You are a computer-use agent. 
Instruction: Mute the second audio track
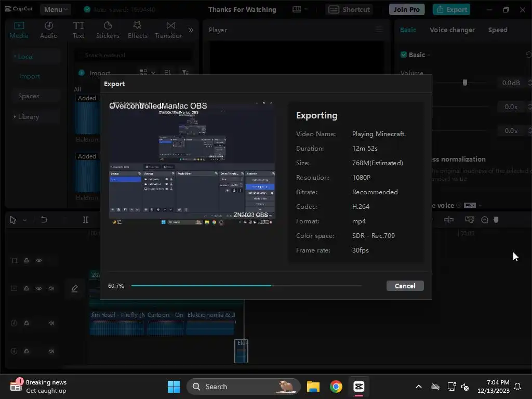(51, 351)
